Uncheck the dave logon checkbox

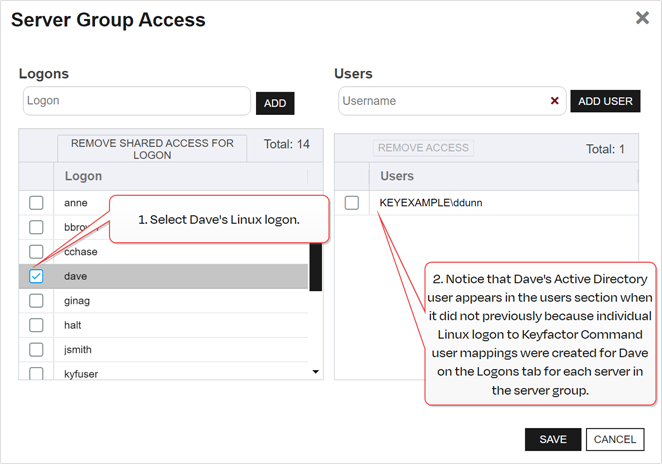pyautogui.click(x=36, y=276)
